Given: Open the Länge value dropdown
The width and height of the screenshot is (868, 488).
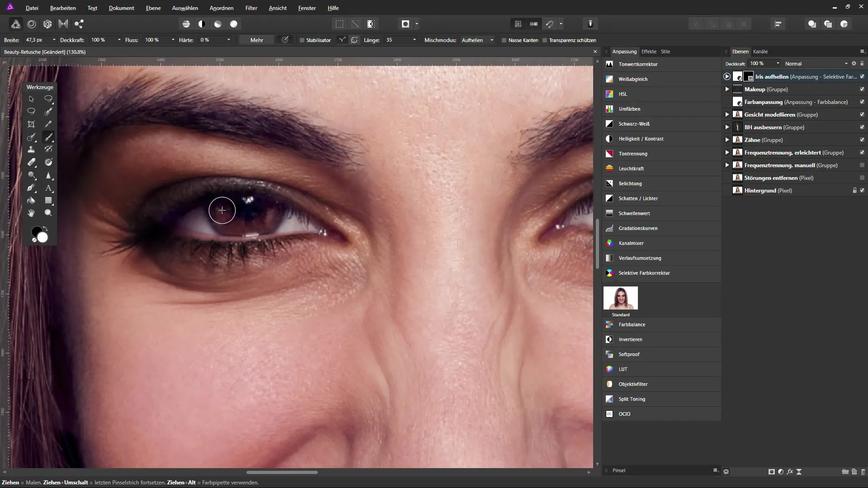Looking at the screenshot, I should [x=415, y=40].
